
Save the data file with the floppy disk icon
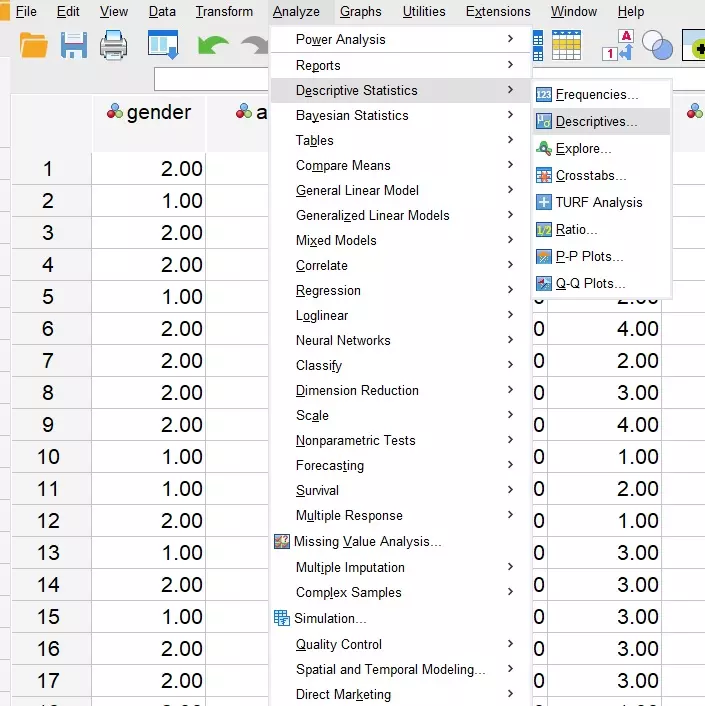pyautogui.click(x=74, y=45)
